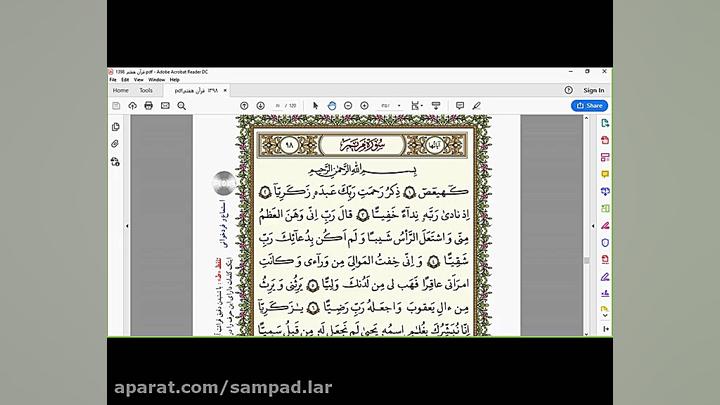Go to next page with the down arrow
Viewport: 720px width, 405px height.
pyautogui.click(x=260, y=106)
